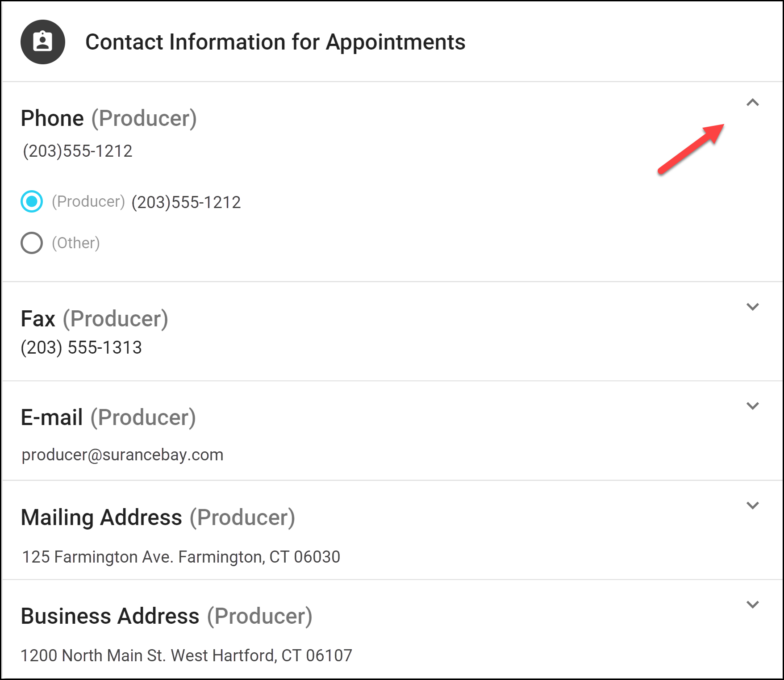
Task: Click the contact badge icon in header
Action: click(43, 42)
